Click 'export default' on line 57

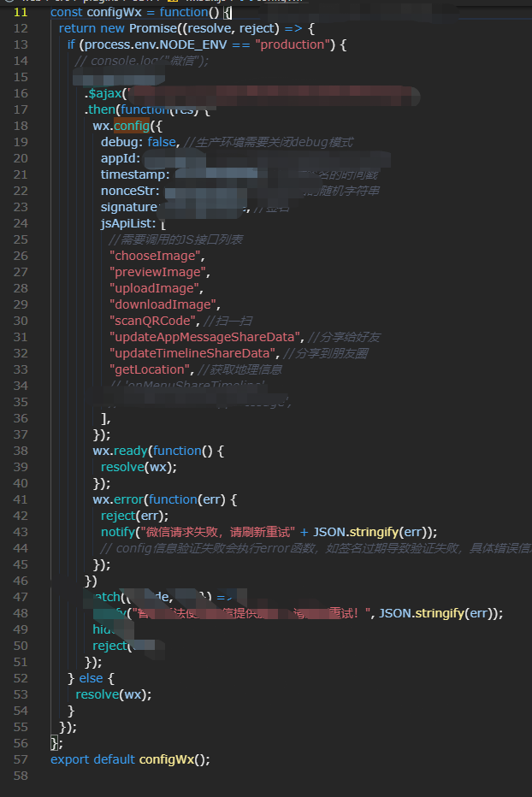[x=92, y=760]
